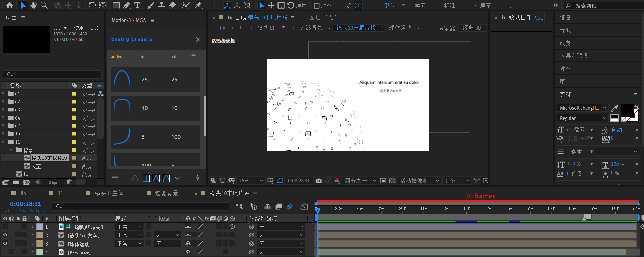Open the Graph Editor in timeline

(304, 206)
